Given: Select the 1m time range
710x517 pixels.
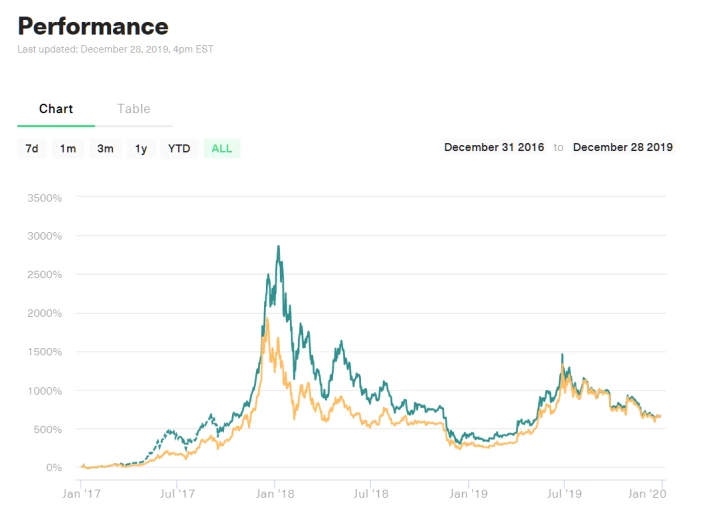Looking at the screenshot, I should [x=68, y=148].
